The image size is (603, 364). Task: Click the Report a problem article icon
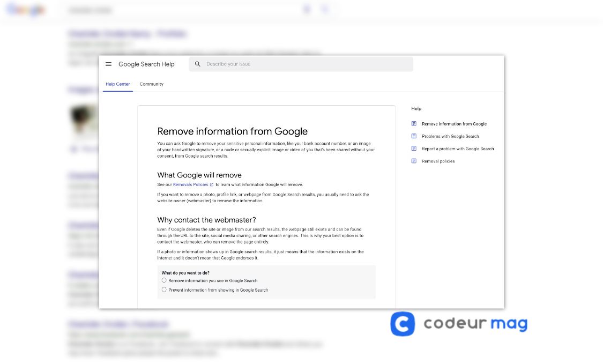coord(414,148)
